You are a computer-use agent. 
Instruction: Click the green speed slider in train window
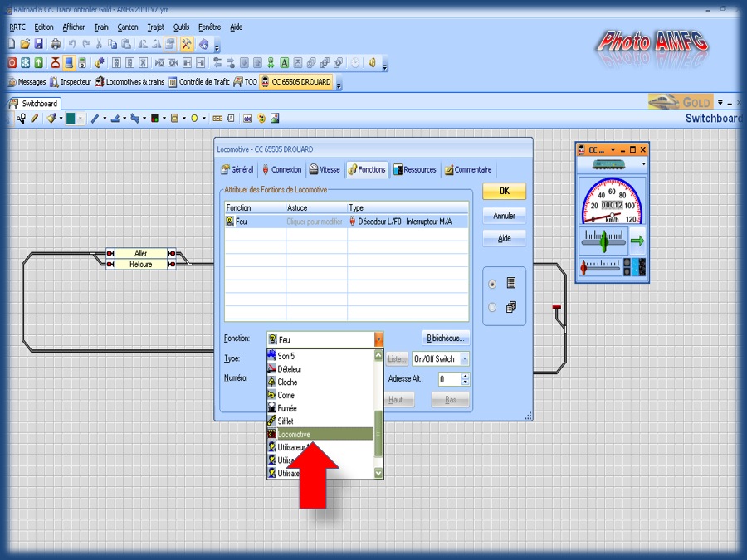point(604,241)
